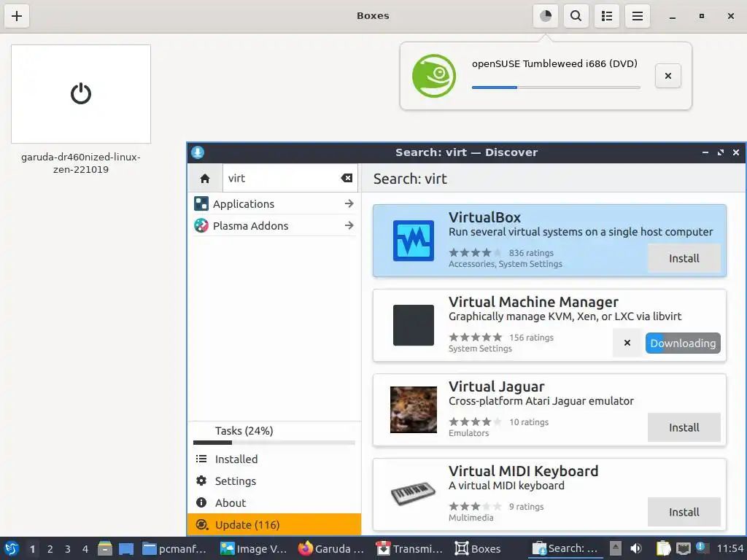Select the garuda-dr460nized box thumbnail

pos(81,94)
